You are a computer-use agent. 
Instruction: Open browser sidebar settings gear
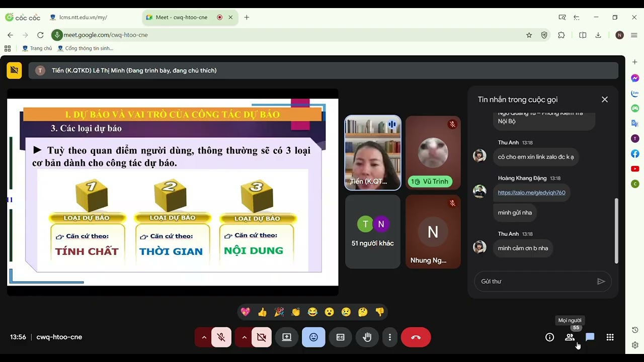pos(635,345)
